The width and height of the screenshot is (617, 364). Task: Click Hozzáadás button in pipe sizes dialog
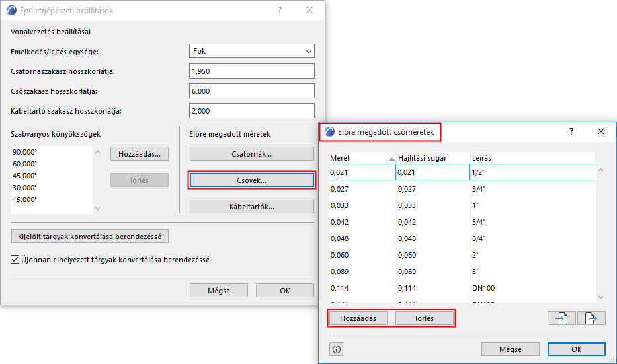358,318
